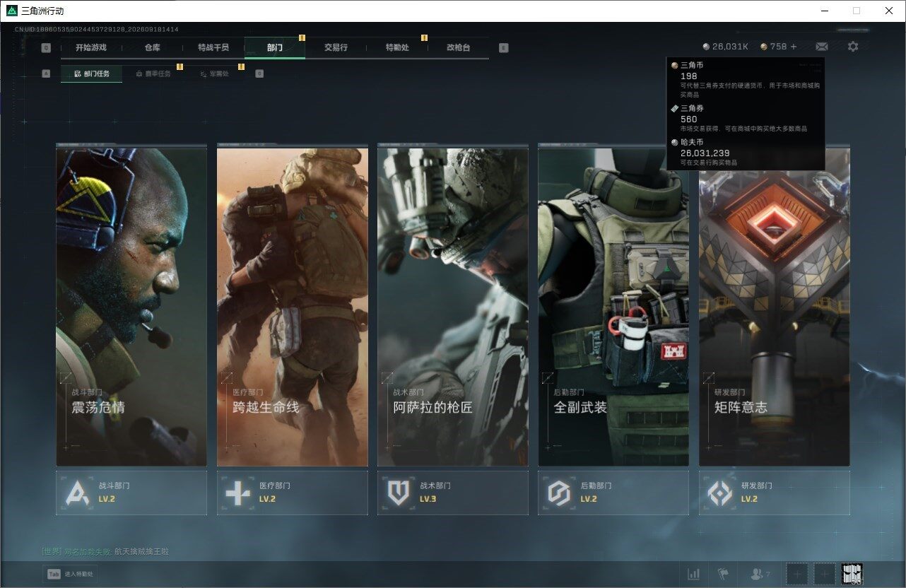This screenshot has height=588, width=906.
Task: Click the 战术部门 shield emblem icon
Action: [399, 493]
